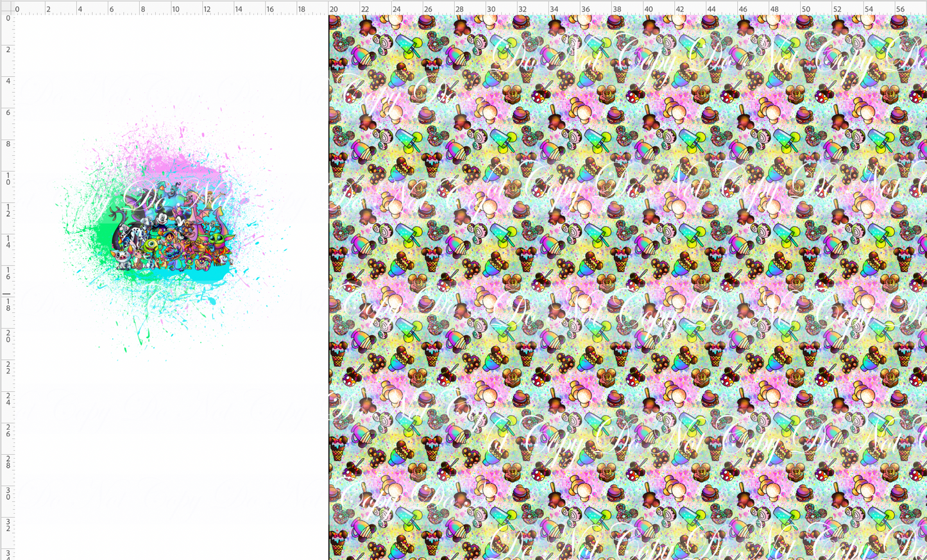Click the 4 mark on vertical ruler
The width and height of the screenshot is (927, 560).
pyautogui.click(x=8, y=81)
